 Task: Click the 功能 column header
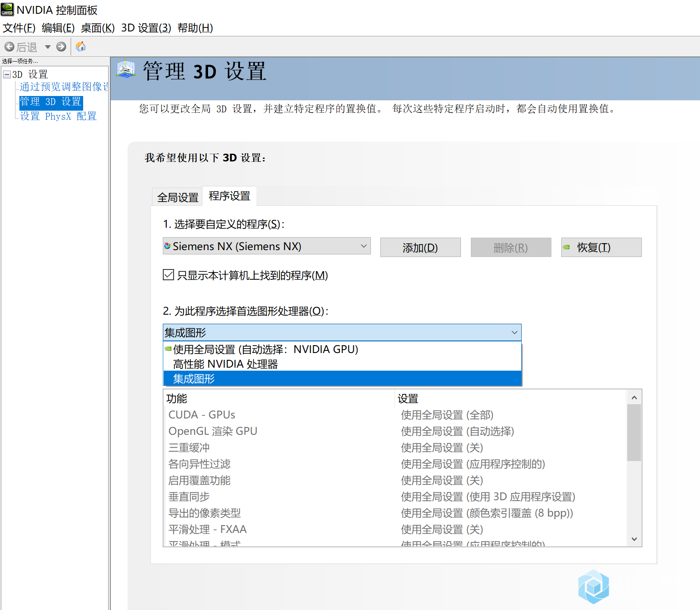[279, 398]
